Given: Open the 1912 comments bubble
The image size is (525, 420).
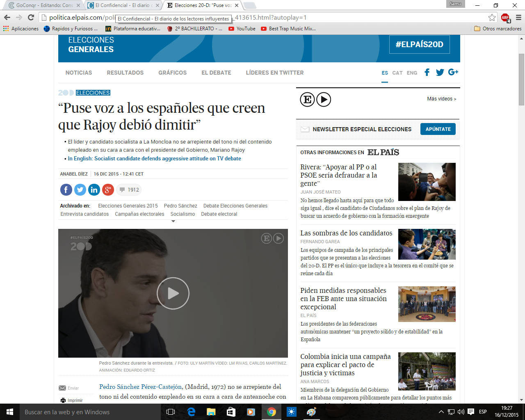Looking at the screenshot, I should click(x=129, y=189).
